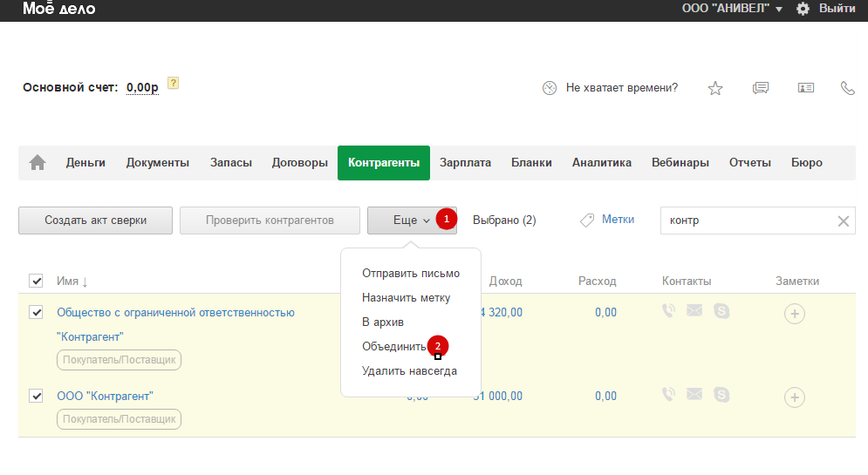Sort the list by Имя column
868x475 pixels.
pyautogui.click(x=72, y=282)
